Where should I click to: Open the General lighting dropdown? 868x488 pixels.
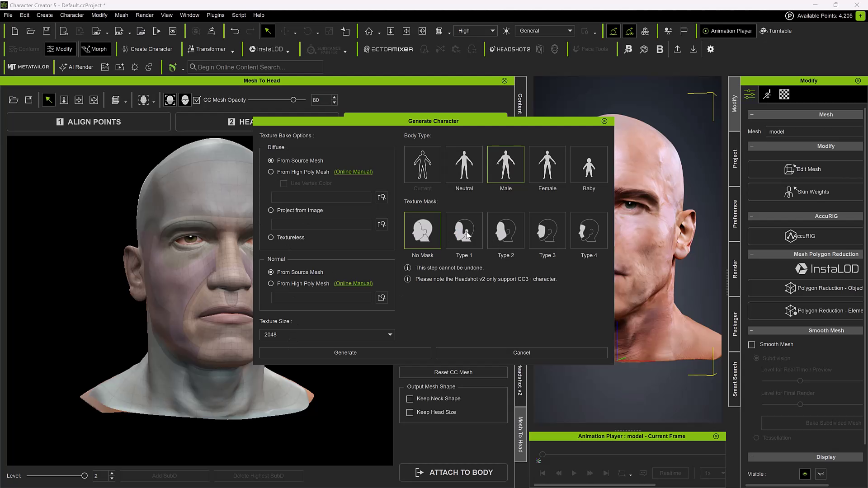pyautogui.click(x=545, y=31)
